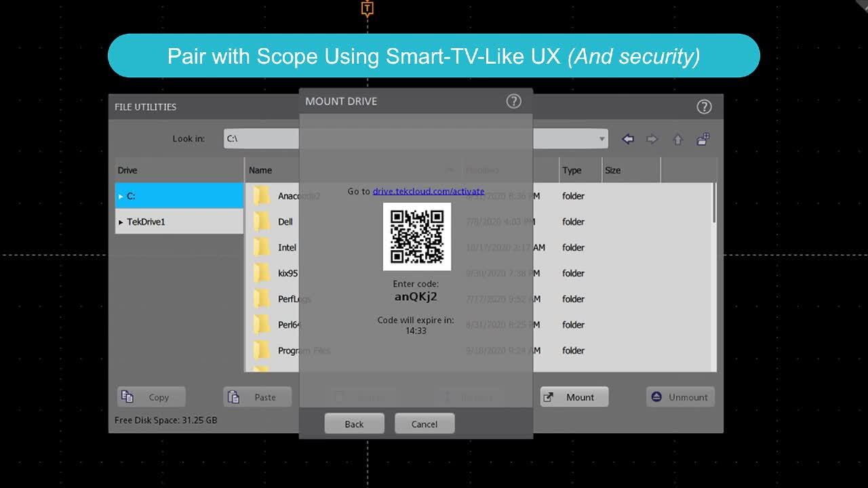Click the Back button

pyautogui.click(x=354, y=423)
